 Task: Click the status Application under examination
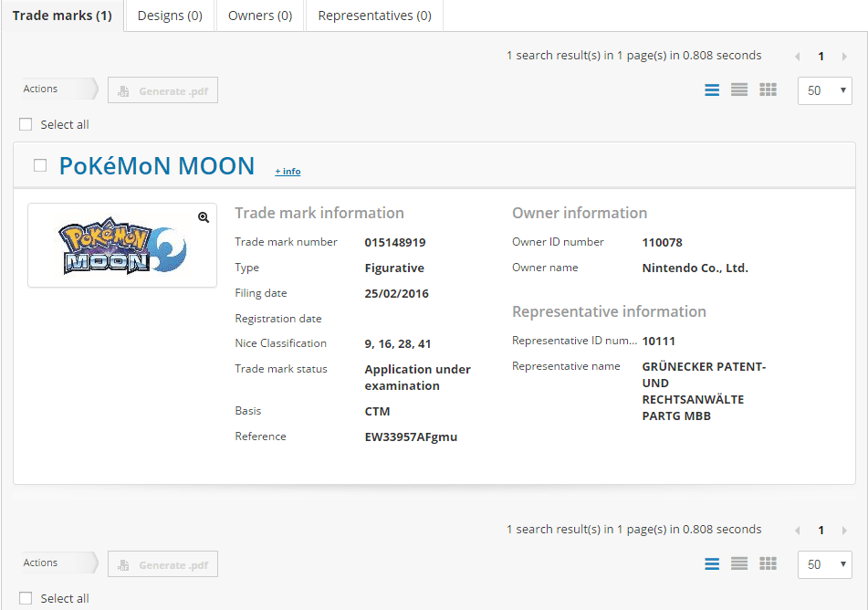click(417, 377)
